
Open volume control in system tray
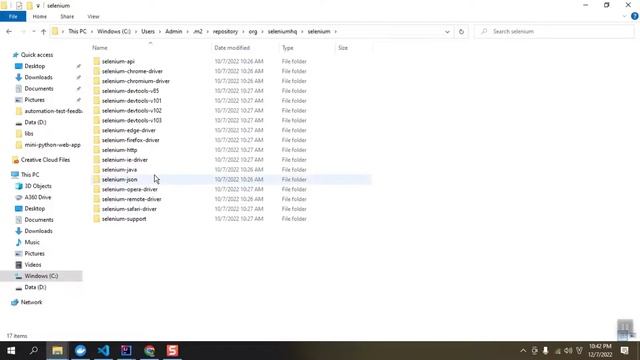(568, 351)
